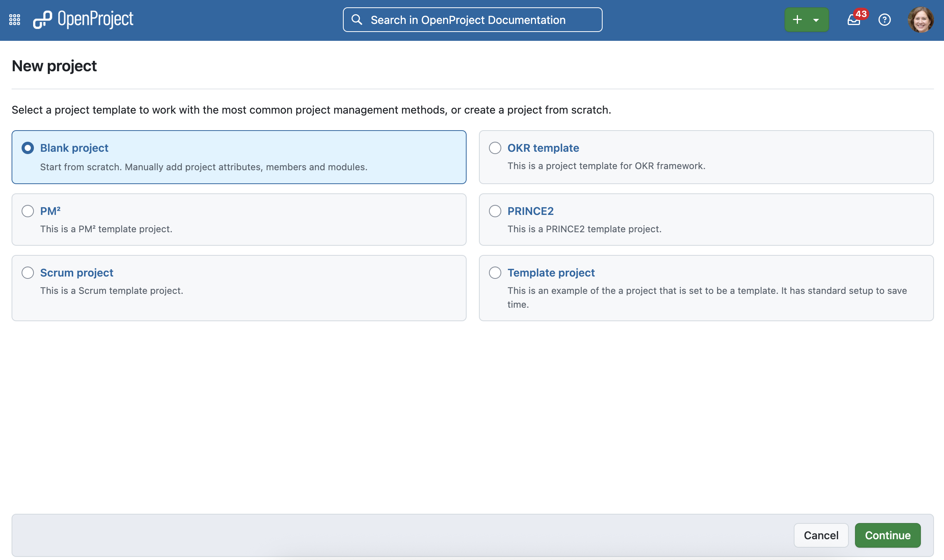Pick the Scrum project template

click(27, 273)
